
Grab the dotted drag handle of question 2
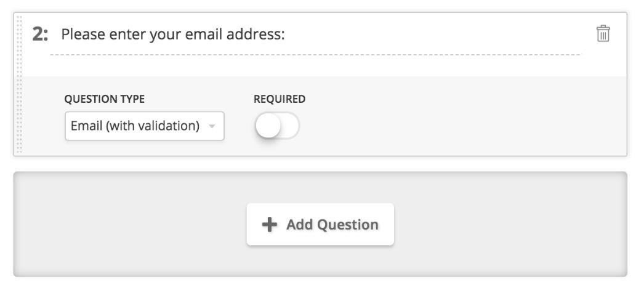(18, 84)
